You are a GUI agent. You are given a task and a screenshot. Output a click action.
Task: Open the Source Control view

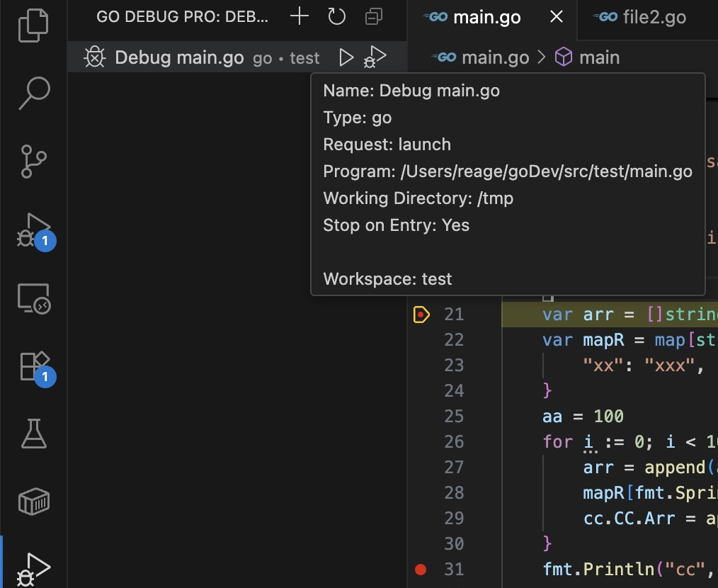click(x=33, y=162)
